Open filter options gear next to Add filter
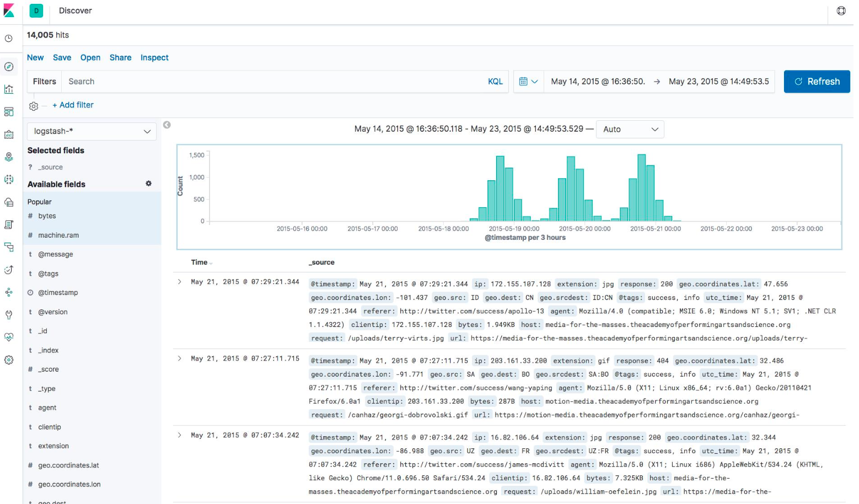The image size is (859, 504). [x=34, y=106]
